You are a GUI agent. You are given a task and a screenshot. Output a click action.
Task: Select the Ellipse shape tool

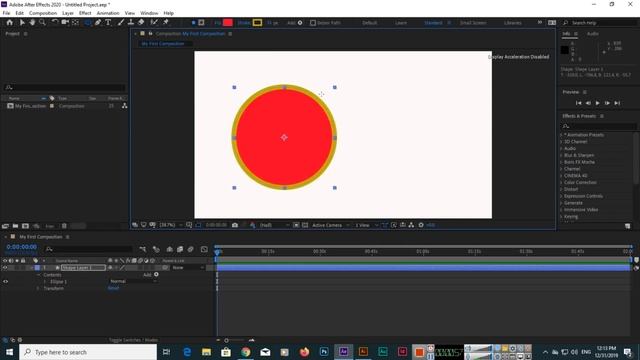coord(87,22)
